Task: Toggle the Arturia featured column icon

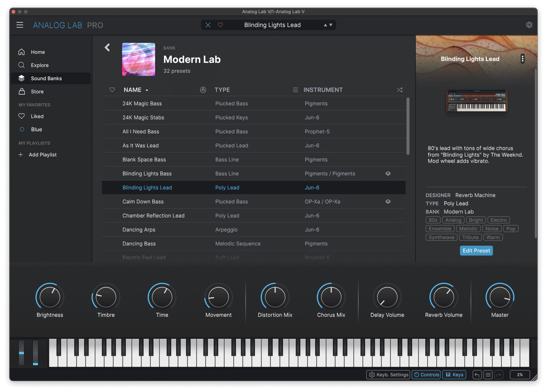Action: pos(203,90)
